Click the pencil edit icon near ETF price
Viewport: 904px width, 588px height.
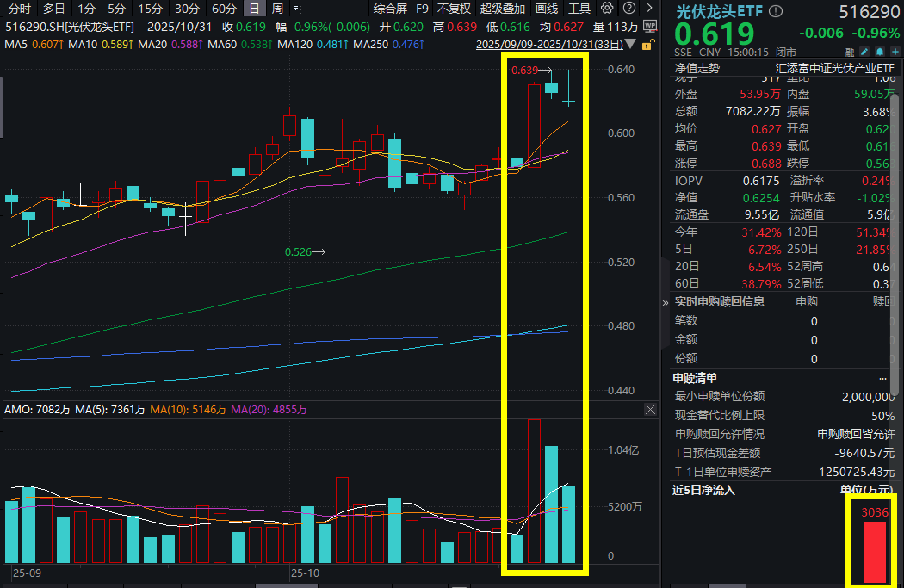864,52
